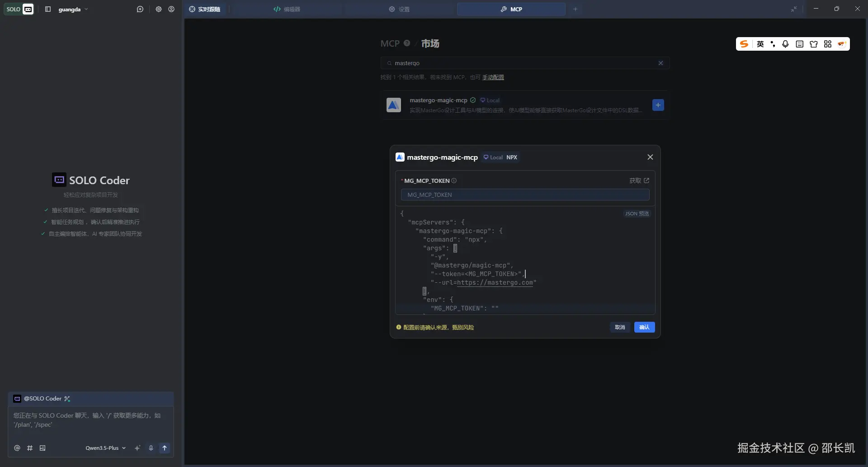Toggle the 英 language mode in IME bar
Viewport: 868px width, 467px height.
[760, 44]
